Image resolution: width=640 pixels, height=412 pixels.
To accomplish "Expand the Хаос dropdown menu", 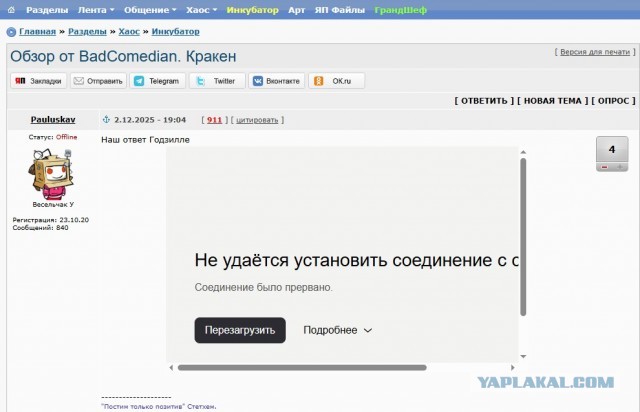I will 201,10.
